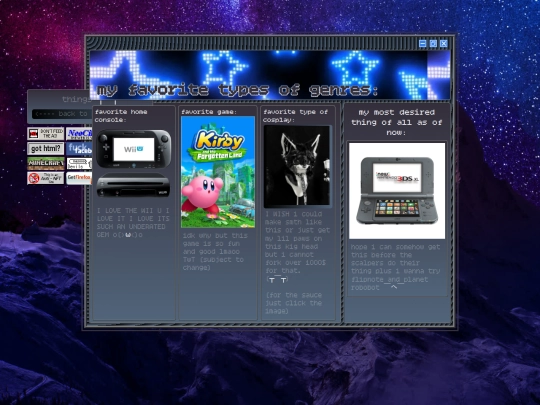Viewport: 540px width, 405px height.
Task: Click the "I LOVE THE WII U" paragraph
Action: pyautogui.click(x=133, y=223)
